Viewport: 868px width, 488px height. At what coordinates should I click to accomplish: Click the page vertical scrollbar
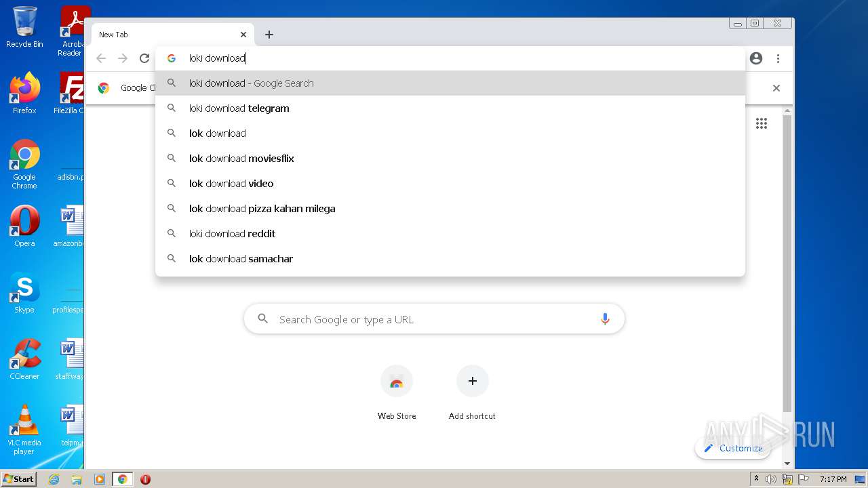coord(787,264)
